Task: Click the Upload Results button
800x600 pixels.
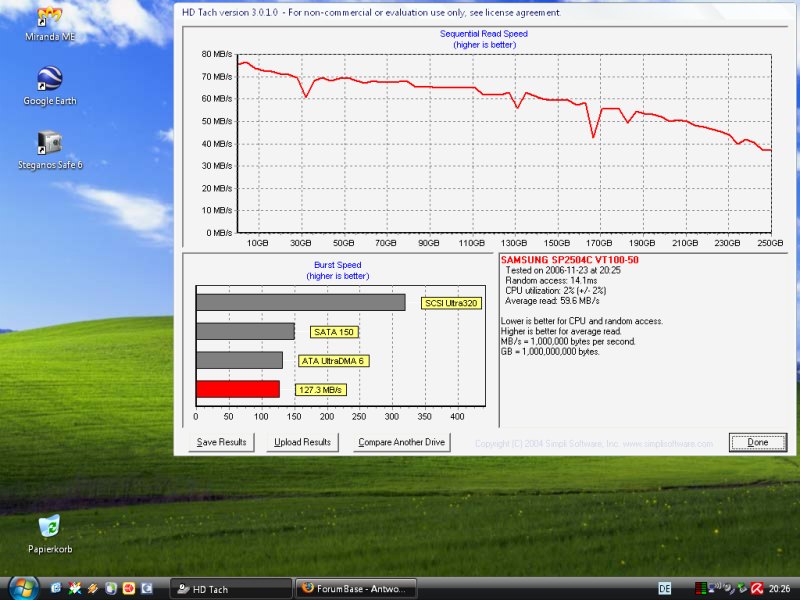Action: (302, 442)
